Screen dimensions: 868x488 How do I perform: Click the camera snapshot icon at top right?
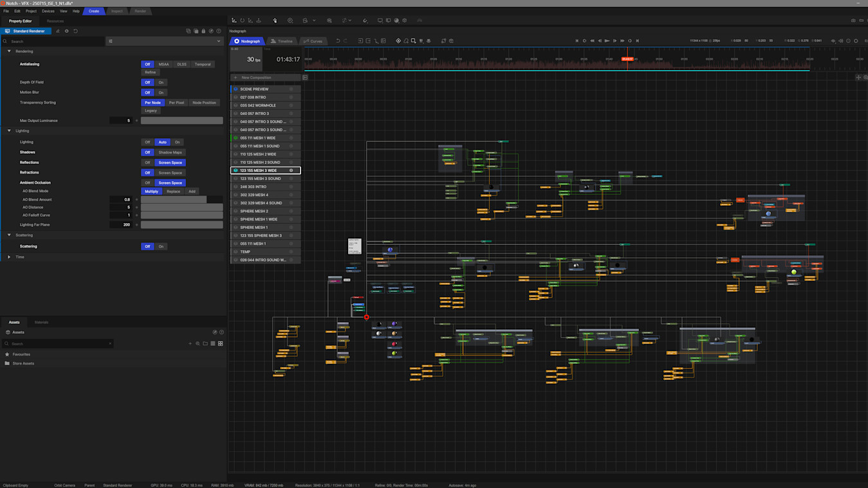click(853, 20)
